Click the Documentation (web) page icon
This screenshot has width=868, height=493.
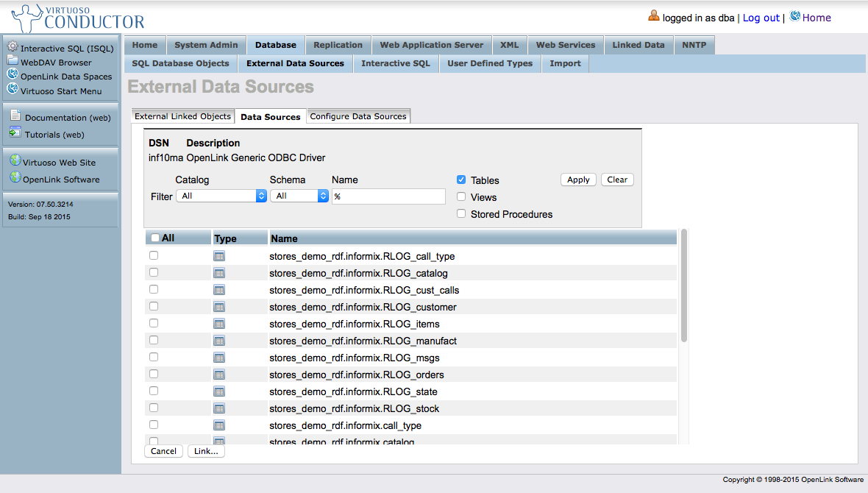pyautogui.click(x=15, y=116)
